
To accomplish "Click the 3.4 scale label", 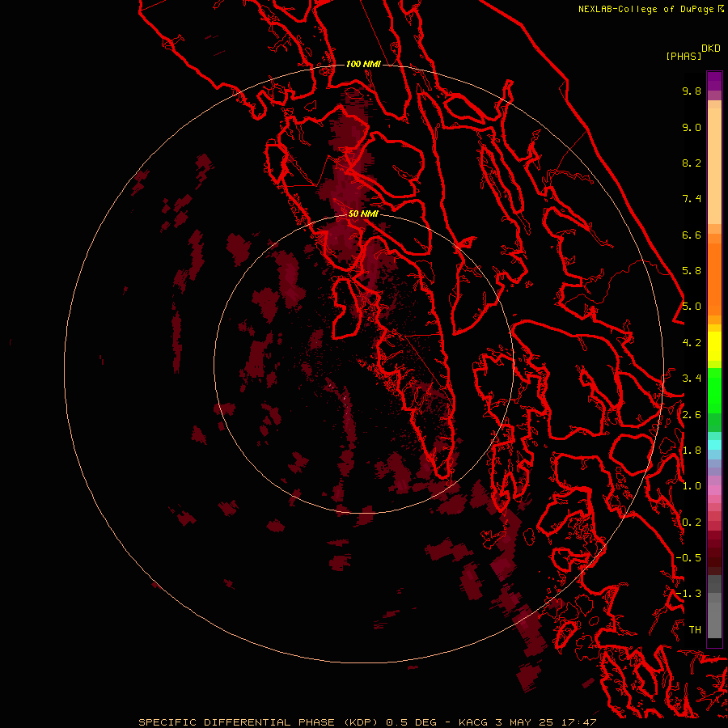I will coord(692,379).
